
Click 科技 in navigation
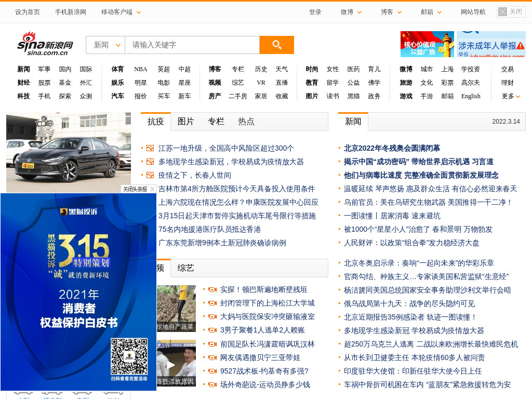click(x=23, y=96)
